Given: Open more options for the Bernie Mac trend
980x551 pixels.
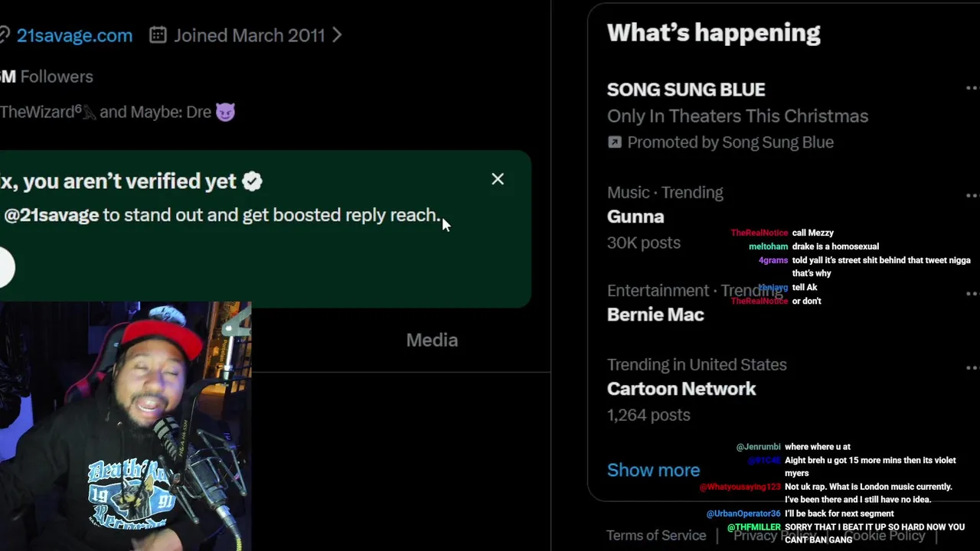Looking at the screenshot, I should tap(972, 293).
